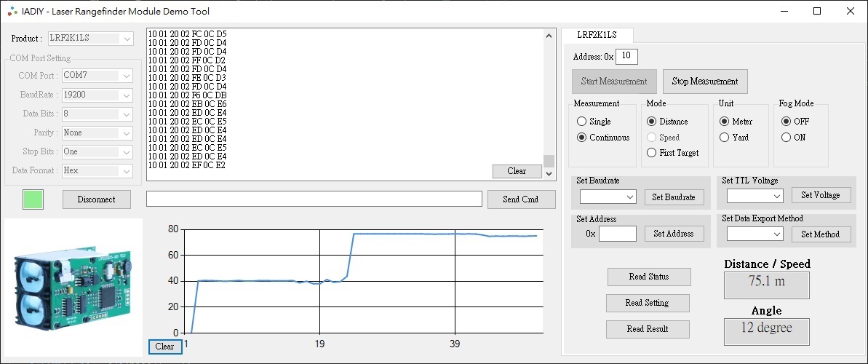Focus the command text input field
The height and width of the screenshot is (364, 868).
pos(314,199)
